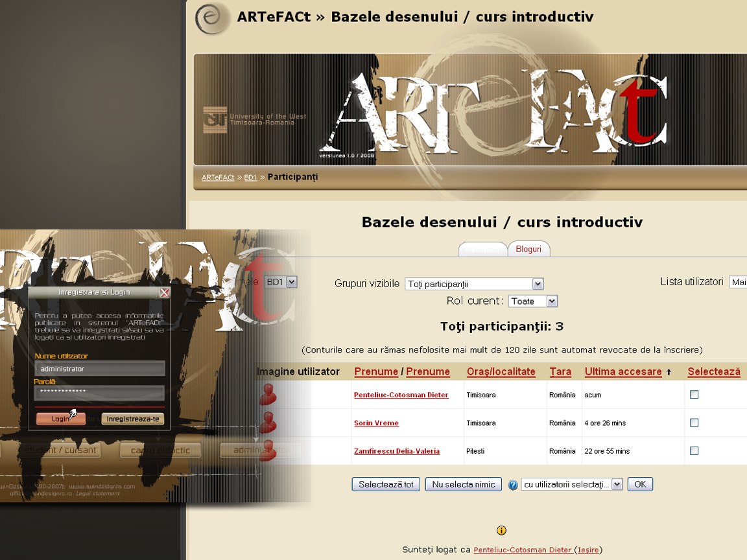Click the Selectează column header
This screenshot has width=747, height=560.
click(714, 371)
